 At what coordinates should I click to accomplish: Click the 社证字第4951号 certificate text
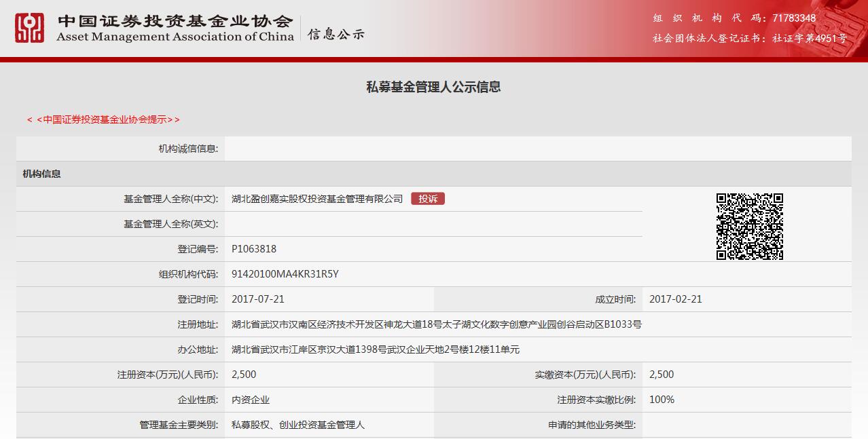[810, 39]
